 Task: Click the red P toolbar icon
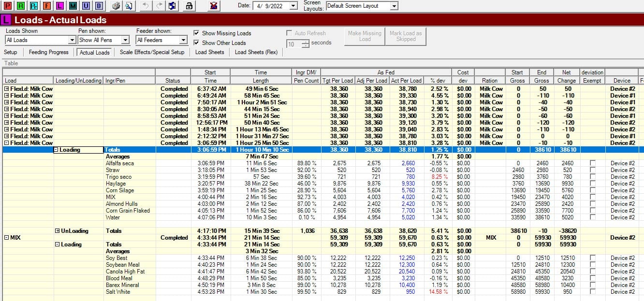8,6
